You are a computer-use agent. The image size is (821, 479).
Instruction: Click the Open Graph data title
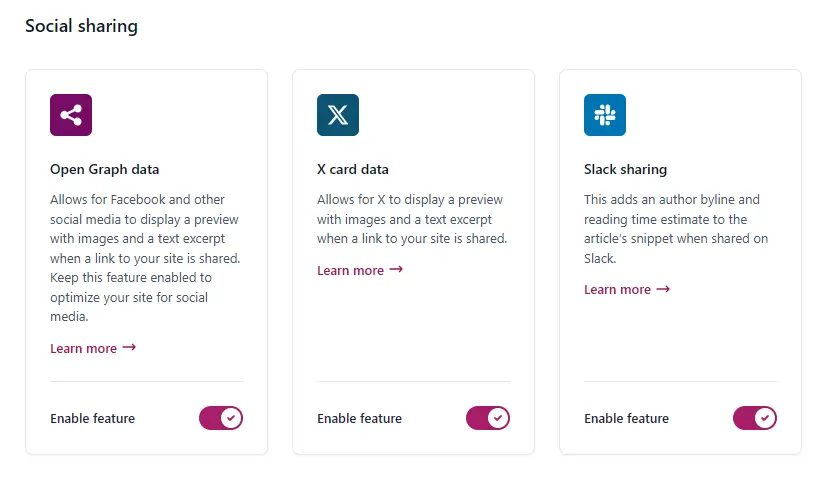(105, 170)
